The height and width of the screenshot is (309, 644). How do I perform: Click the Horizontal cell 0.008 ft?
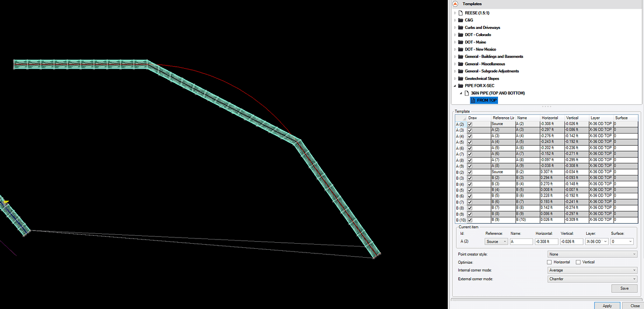click(x=552, y=190)
